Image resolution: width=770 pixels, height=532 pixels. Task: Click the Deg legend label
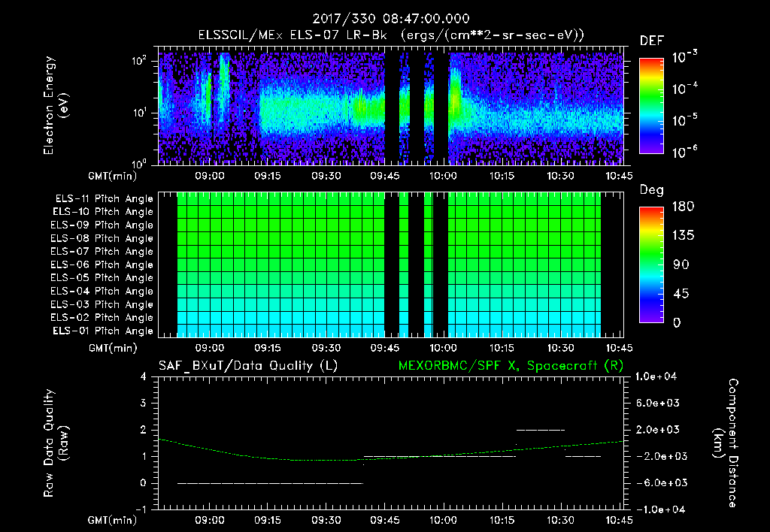(652, 190)
